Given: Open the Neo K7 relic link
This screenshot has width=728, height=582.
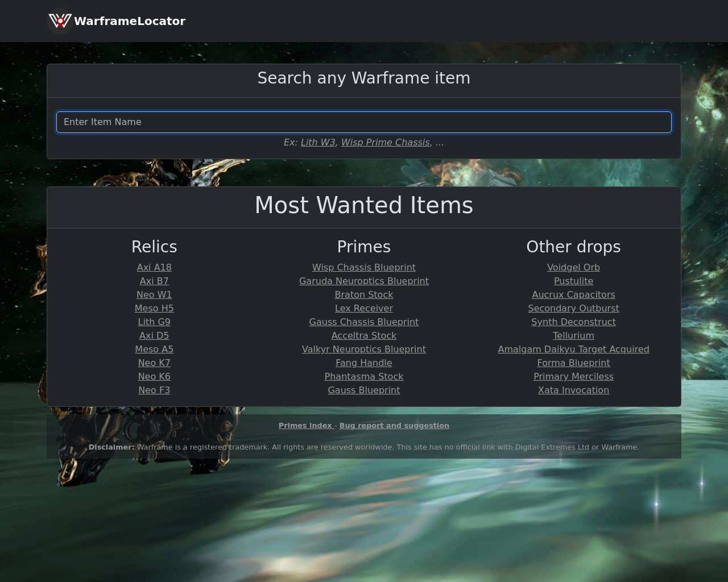Looking at the screenshot, I should point(154,363).
